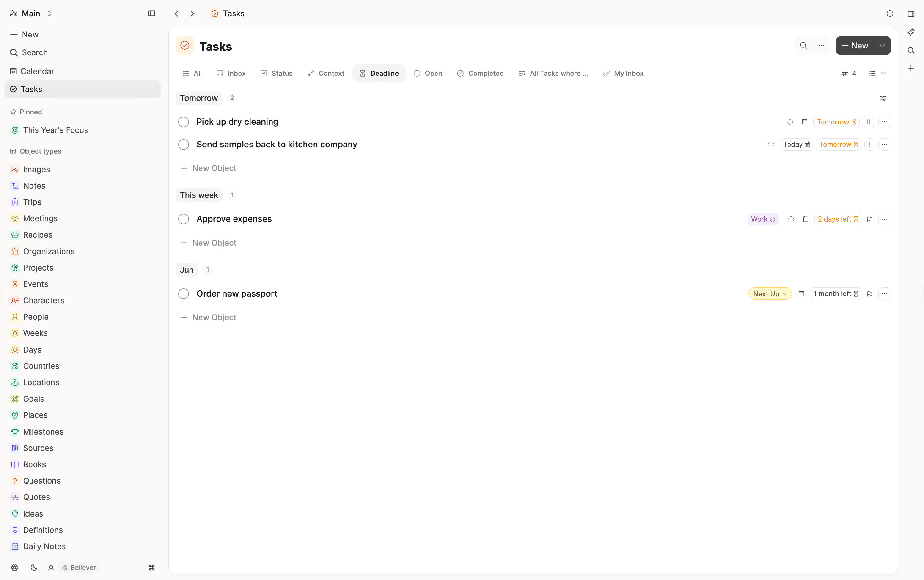This screenshot has width=924, height=580.
Task: Open right sidebar panel icon
Action: click(x=910, y=14)
